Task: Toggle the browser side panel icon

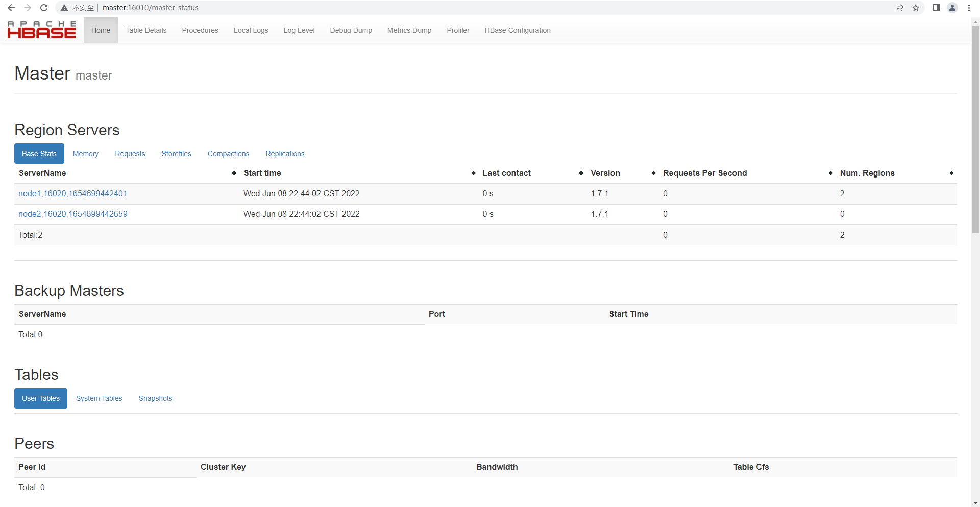Action: 936,8
